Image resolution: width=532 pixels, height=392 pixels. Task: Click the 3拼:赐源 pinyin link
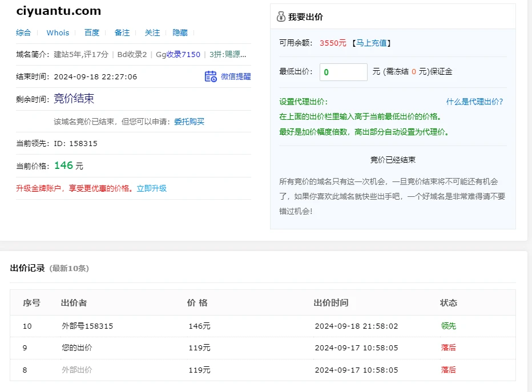coord(228,55)
